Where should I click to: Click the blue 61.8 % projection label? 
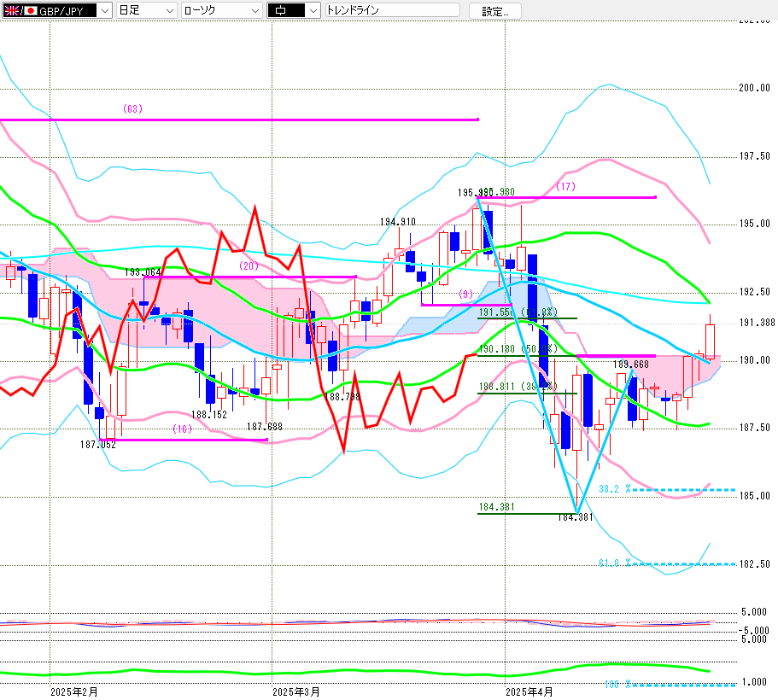click(614, 563)
